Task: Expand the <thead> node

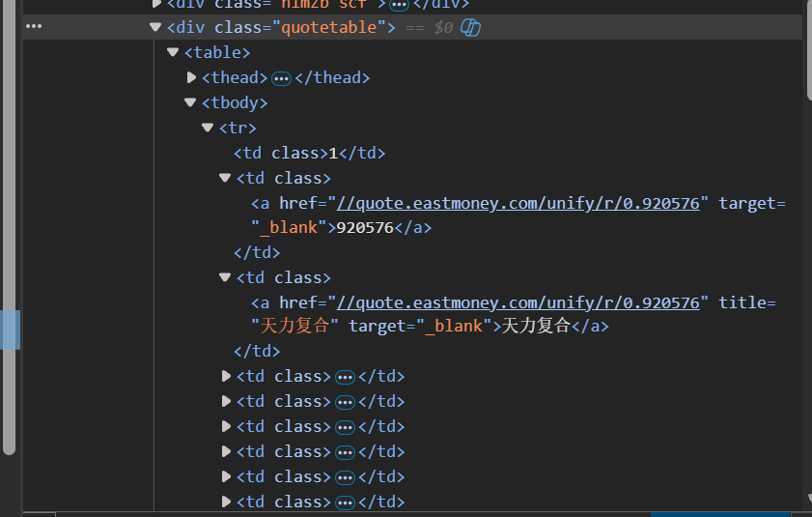Action: [191, 77]
